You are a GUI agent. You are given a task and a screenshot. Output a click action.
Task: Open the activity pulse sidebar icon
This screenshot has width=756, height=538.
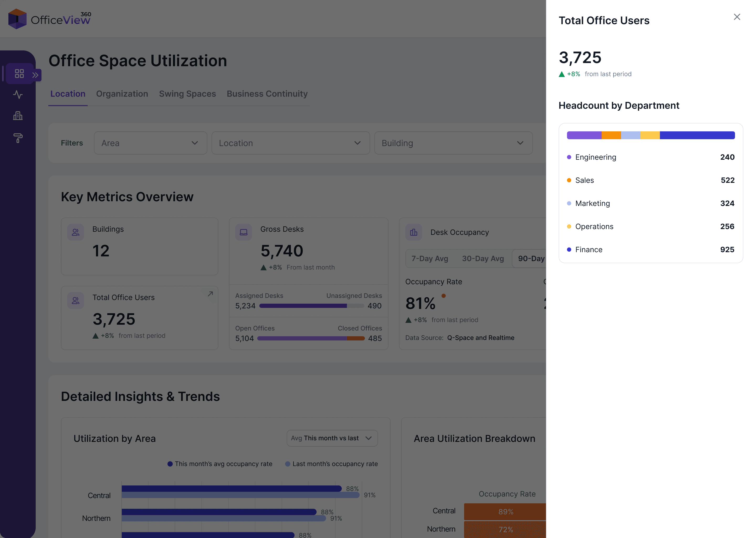pyautogui.click(x=18, y=95)
